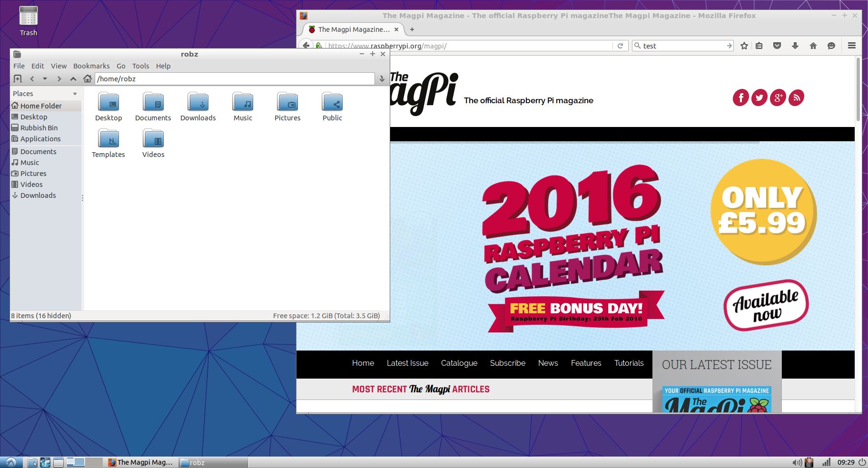Click the volume icon in system tray
Screen dimensions: 868x468
click(797, 462)
